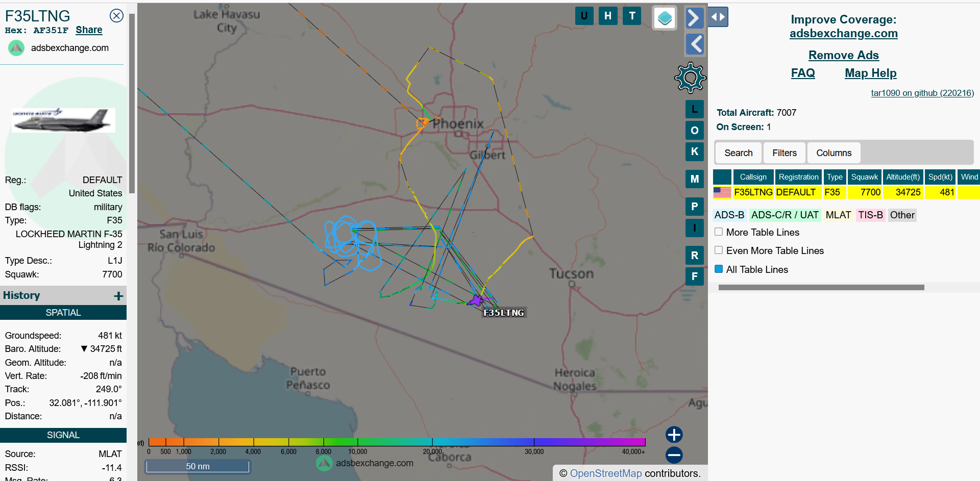The height and width of the screenshot is (481, 980).
Task: Click the US flag in aircraft row
Action: coord(722,192)
